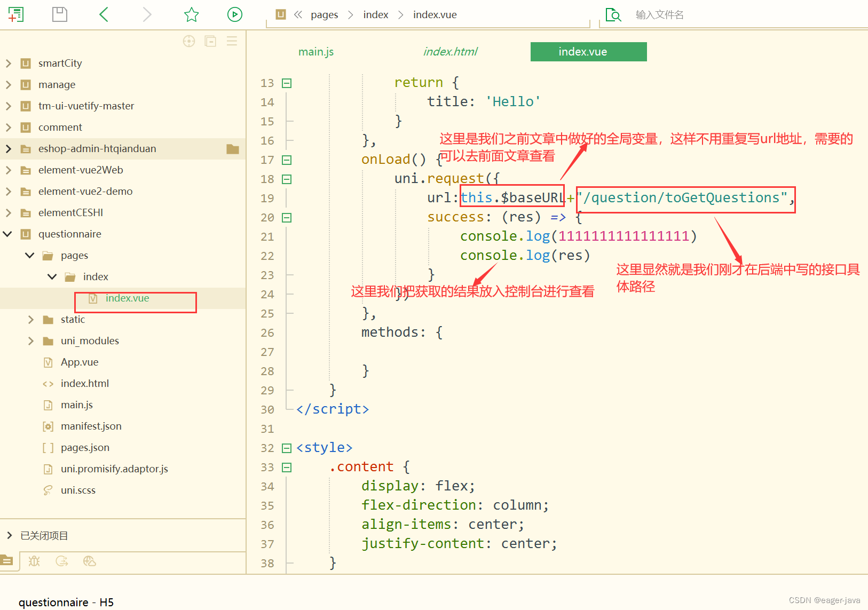Screen dimensions: 868x610
Task: Click the questionnaire - H5 console tab
Action: point(66,602)
